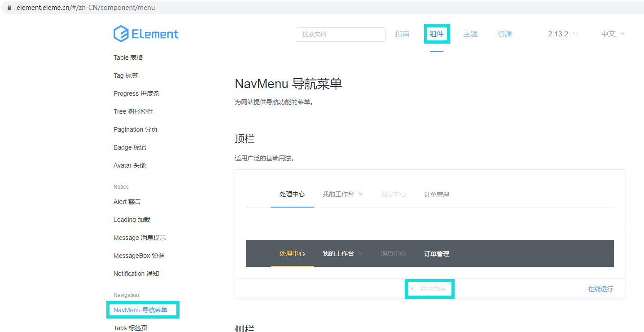Click the NavMenu 导航菜单 page heading

point(289,84)
